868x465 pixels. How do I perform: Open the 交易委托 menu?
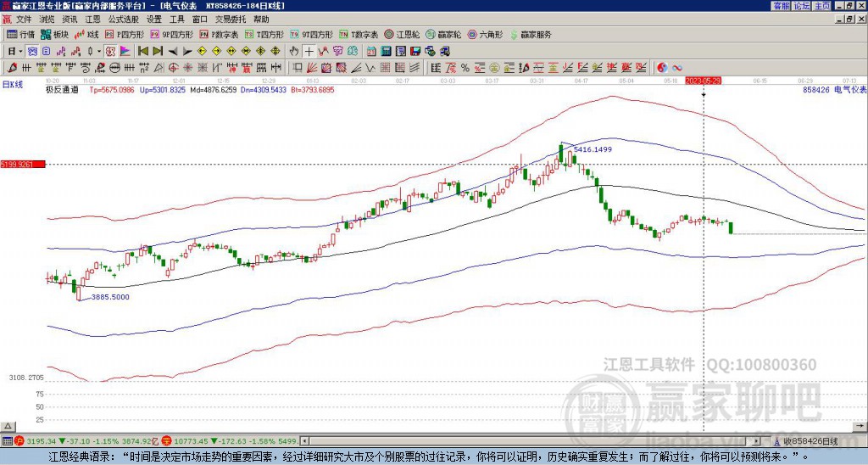[231, 20]
